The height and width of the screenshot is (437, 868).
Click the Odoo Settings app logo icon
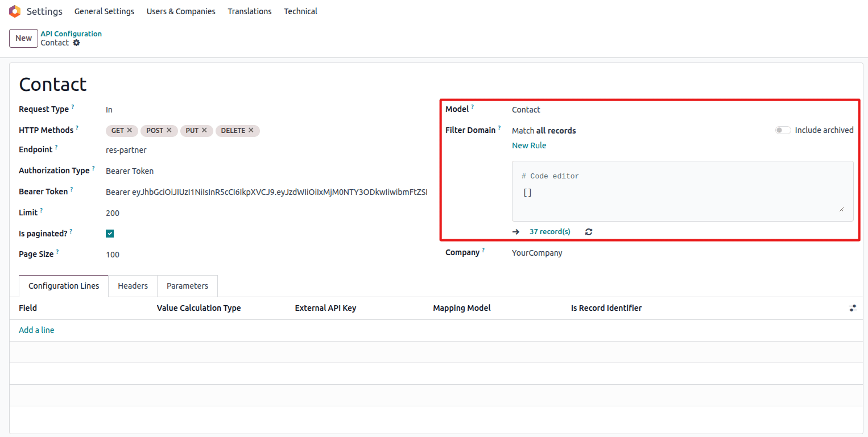click(x=15, y=11)
